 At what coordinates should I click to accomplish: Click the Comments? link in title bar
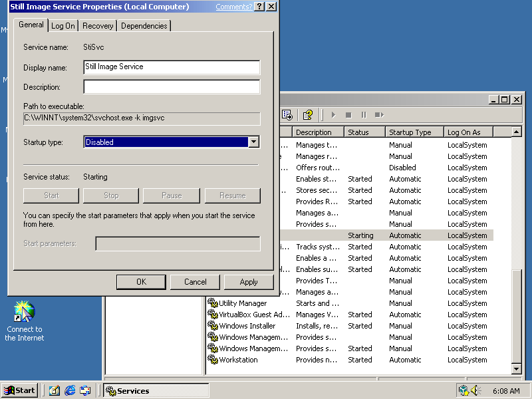pyautogui.click(x=233, y=7)
